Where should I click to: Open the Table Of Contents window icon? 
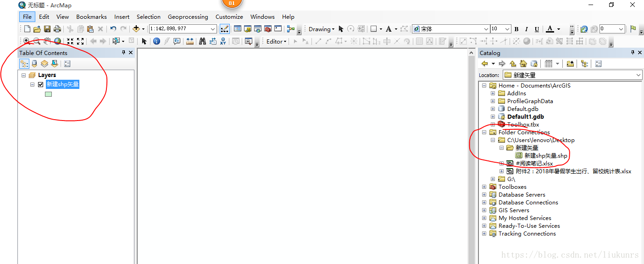pos(238,29)
